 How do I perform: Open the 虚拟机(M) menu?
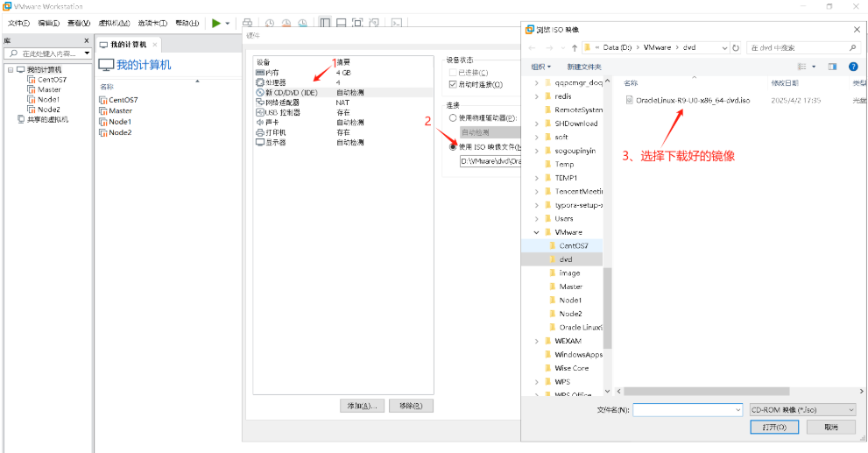[114, 24]
